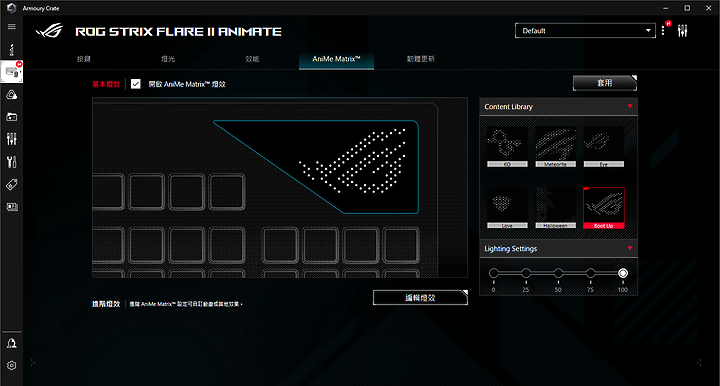Select the Love animation thumbnail
The image size is (720, 386).
point(507,208)
